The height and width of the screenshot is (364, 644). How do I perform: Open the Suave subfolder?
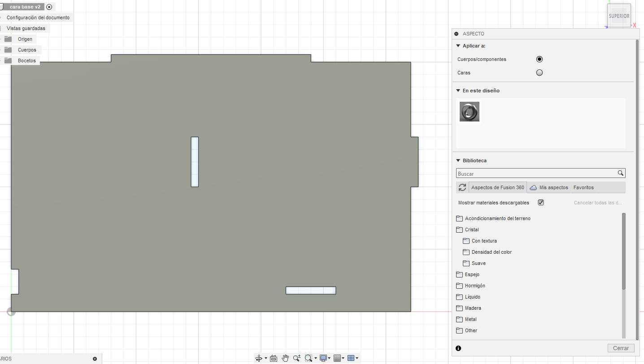point(474,263)
